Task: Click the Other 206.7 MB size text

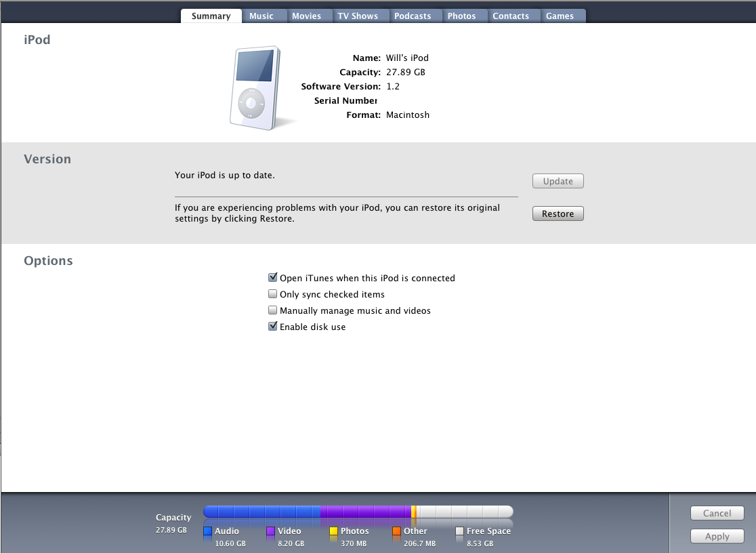Action: (420, 544)
